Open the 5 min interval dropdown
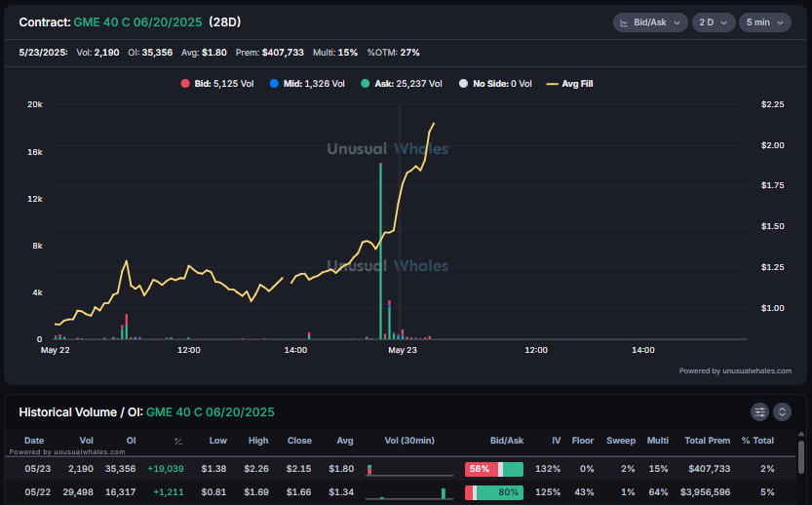The height and width of the screenshot is (505, 812). pos(764,22)
